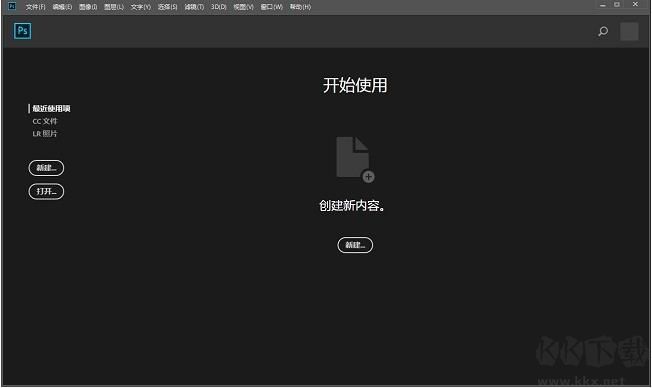The height and width of the screenshot is (388, 652).
Task: Open the 文字(Y) menu
Action: pos(141,7)
